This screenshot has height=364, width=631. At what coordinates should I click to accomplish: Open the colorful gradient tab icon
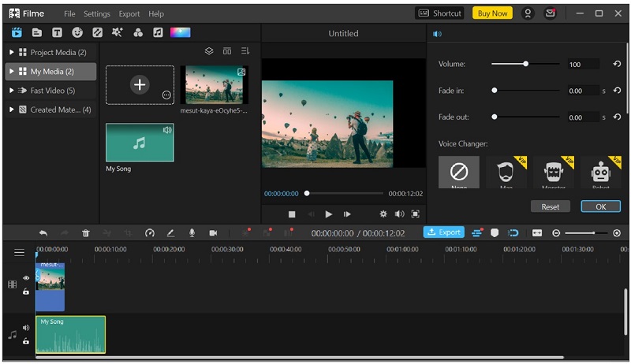(181, 32)
